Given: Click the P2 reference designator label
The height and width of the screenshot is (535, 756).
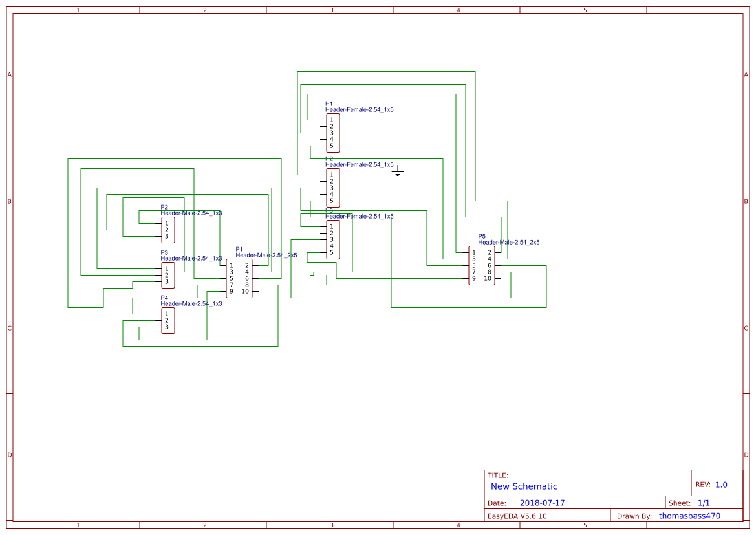Looking at the screenshot, I should pyautogui.click(x=164, y=207).
